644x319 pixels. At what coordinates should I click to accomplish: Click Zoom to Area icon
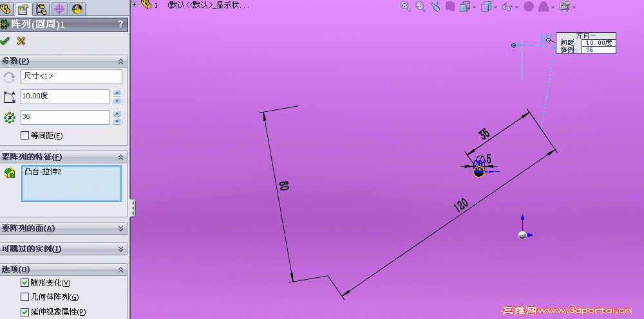click(x=420, y=6)
